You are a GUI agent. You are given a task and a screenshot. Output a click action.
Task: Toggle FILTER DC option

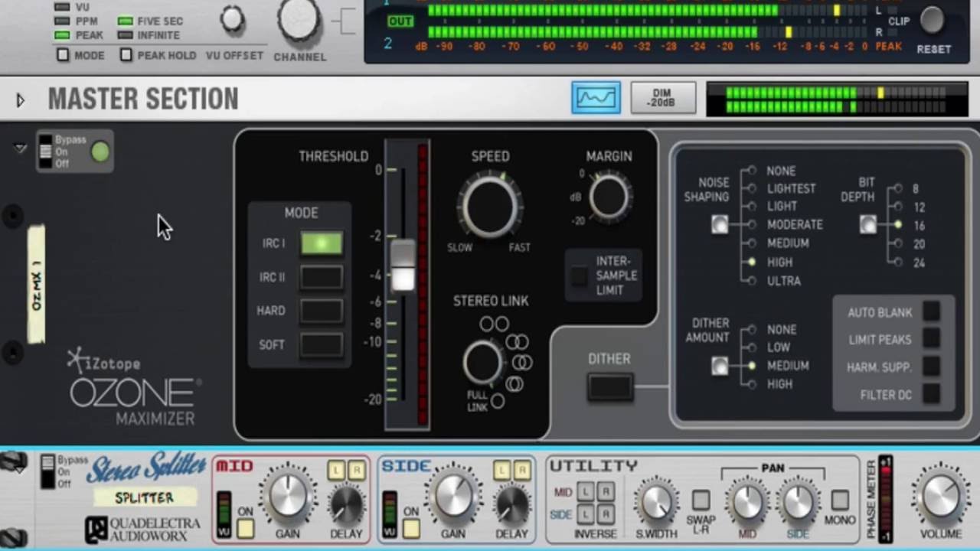[x=931, y=393]
